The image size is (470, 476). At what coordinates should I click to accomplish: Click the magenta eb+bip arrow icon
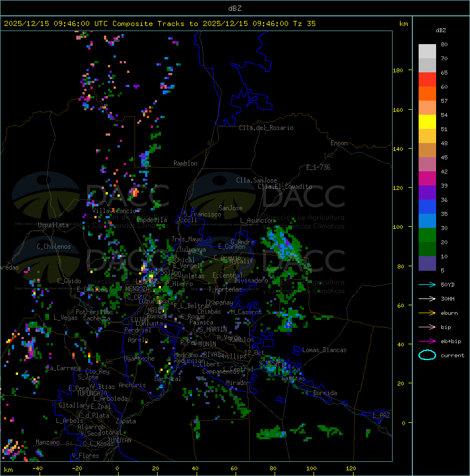pyautogui.click(x=427, y=341)
